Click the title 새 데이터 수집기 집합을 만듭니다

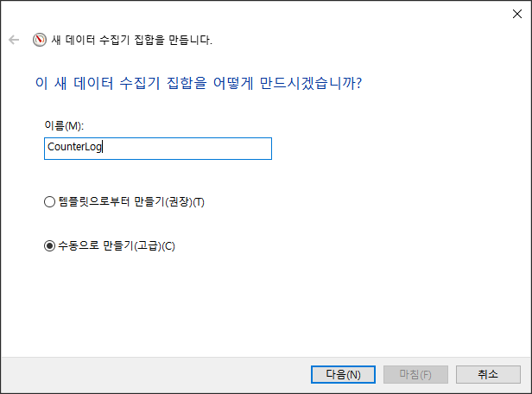(x=131, y=40)
